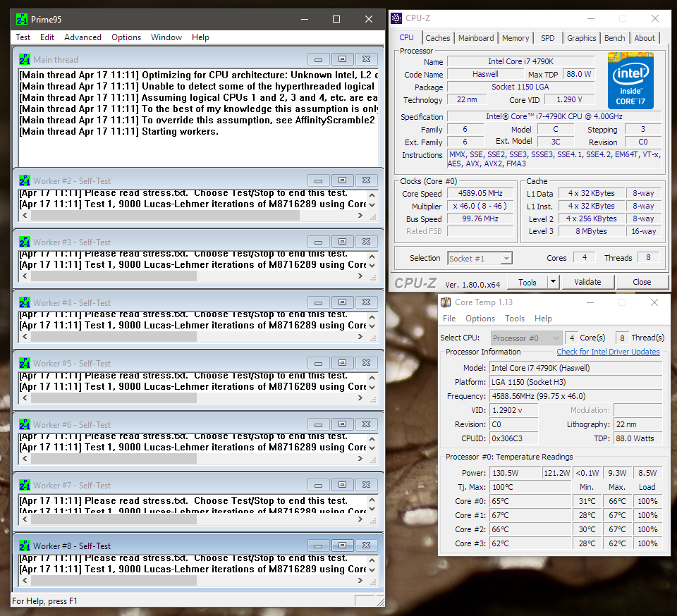Open the Options menu in Prime95

point(126,37)
